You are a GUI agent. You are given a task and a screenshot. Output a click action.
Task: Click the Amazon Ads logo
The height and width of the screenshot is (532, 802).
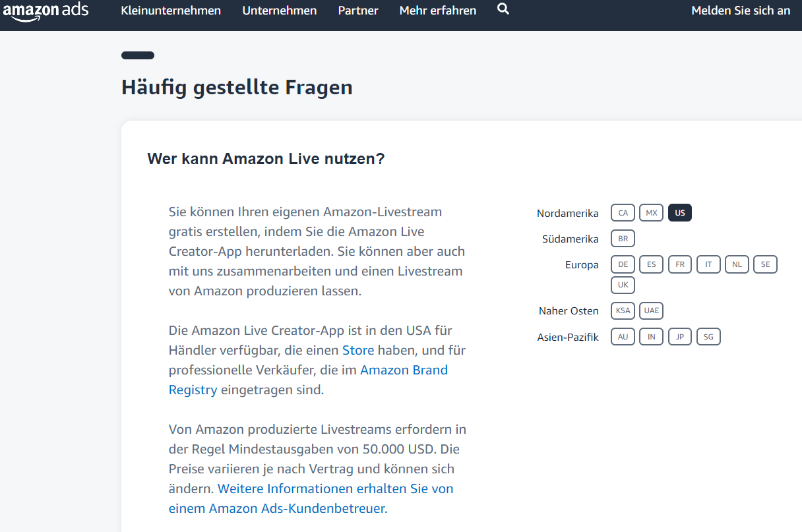46,11
